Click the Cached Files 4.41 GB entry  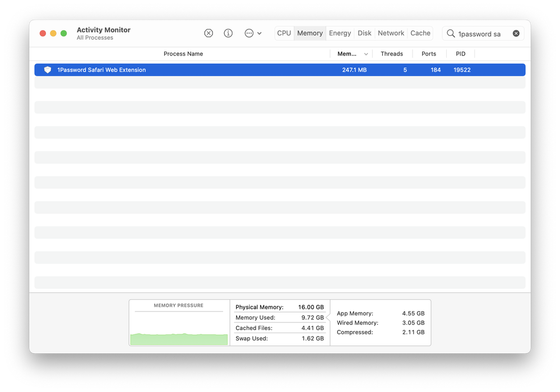(x=280, y=328)
